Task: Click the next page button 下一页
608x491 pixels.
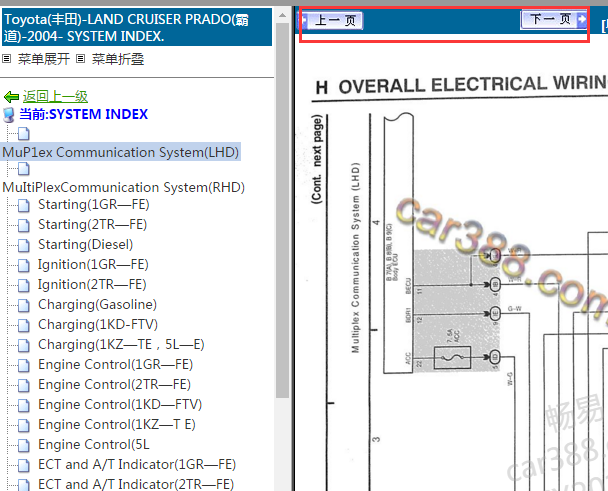Action: click(554, 19)
